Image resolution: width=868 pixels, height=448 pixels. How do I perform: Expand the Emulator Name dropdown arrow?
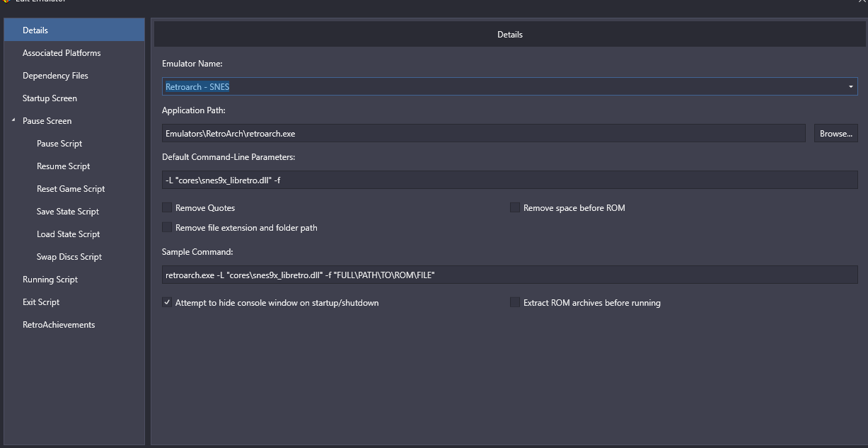pyautogui.click(x=850, y=87)
